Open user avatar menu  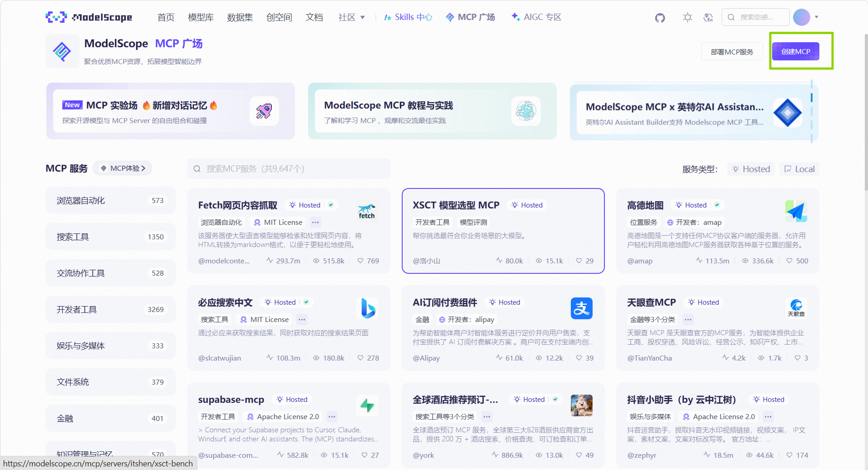pyautogui.click(x=801, y=17)
